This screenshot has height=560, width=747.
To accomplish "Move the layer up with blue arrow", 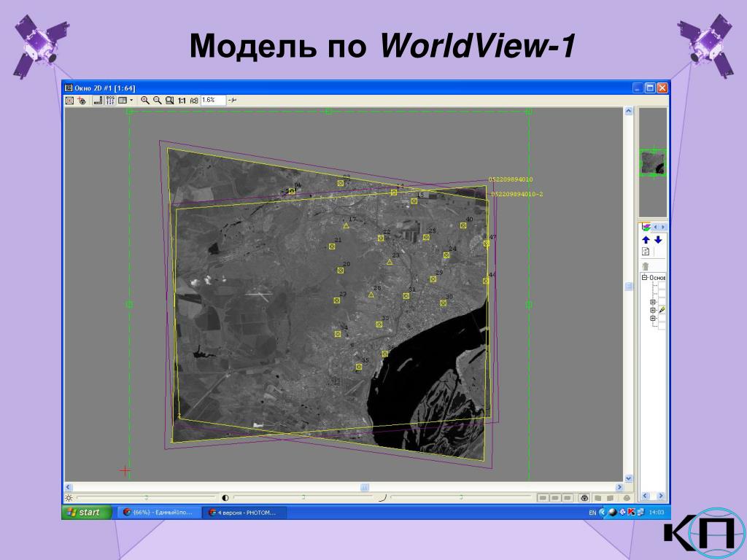I will tap(646, 239).
